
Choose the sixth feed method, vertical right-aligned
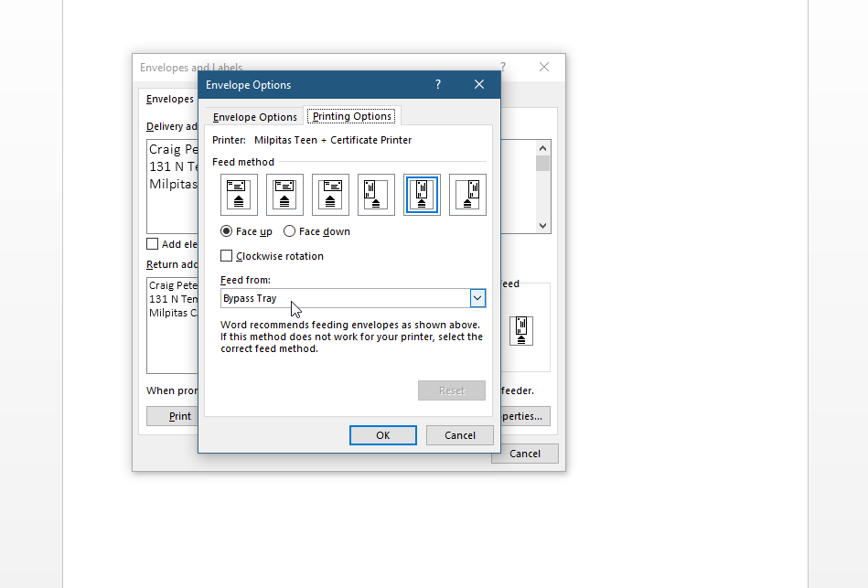pyautogui.click(x=467, y=195)
